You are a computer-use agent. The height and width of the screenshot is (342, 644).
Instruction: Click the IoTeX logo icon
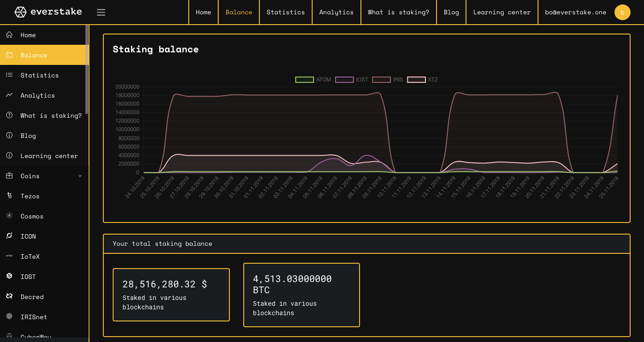[x=9, y=256]
